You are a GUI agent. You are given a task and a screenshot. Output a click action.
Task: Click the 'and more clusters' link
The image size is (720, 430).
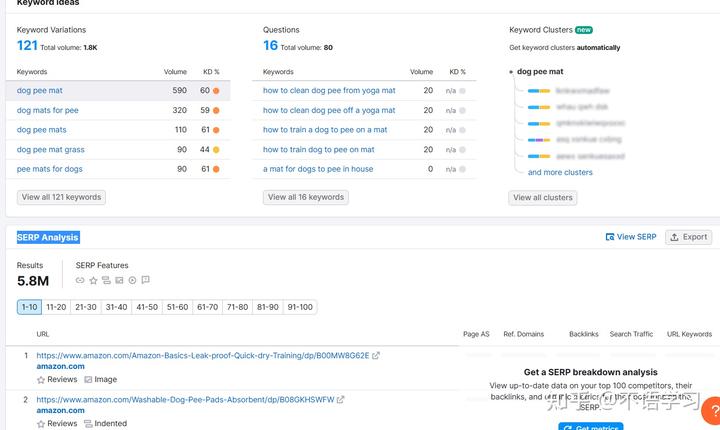point(560,172)
